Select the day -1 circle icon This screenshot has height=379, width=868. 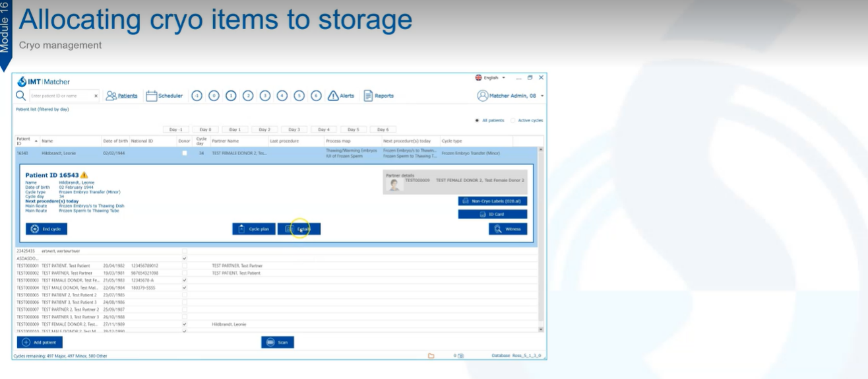pyautogui.click(x=197, y=96)
